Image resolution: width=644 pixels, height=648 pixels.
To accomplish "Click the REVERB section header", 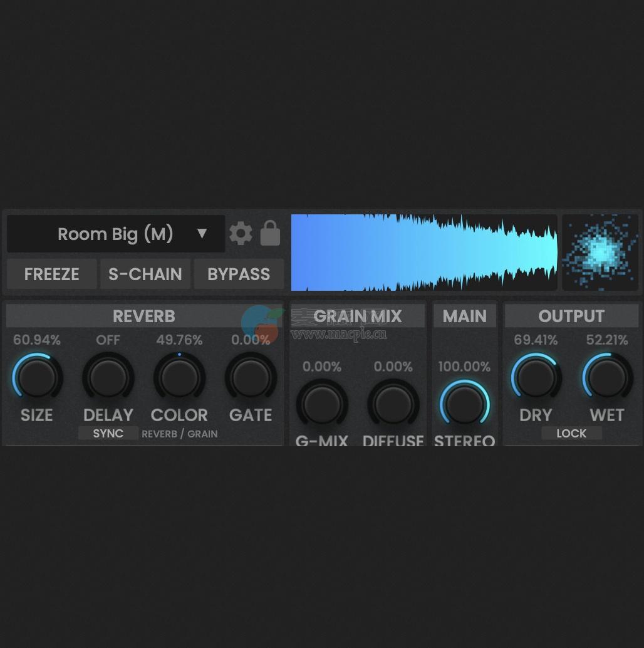I will 144,316.
